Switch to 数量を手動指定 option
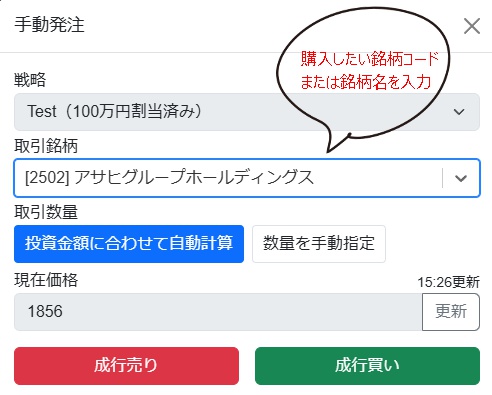 pyautogui.click(x=319, y=244)
